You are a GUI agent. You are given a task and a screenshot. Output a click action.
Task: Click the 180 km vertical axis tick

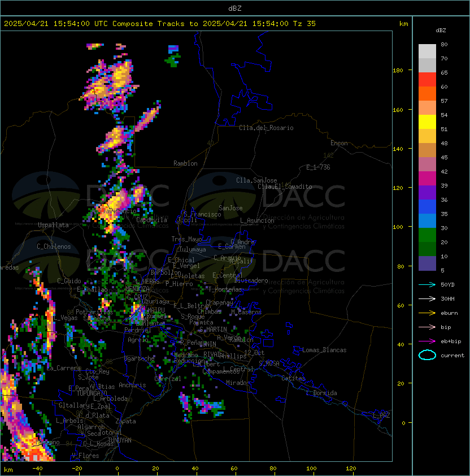coord(398,71)
